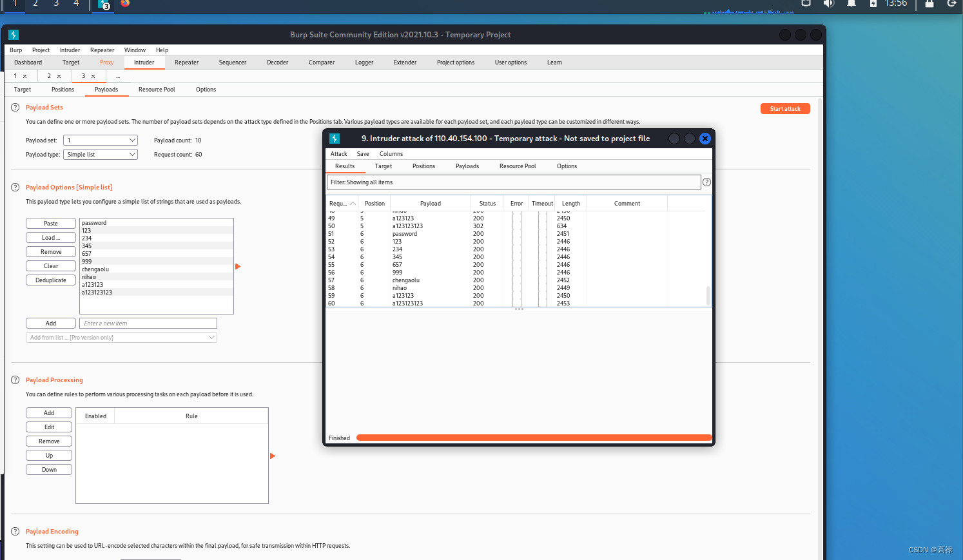Image resolution: width=963 pixels, height=560 pixels.
Task: Sort by Request column in results
Action: [x=342, y=204]
